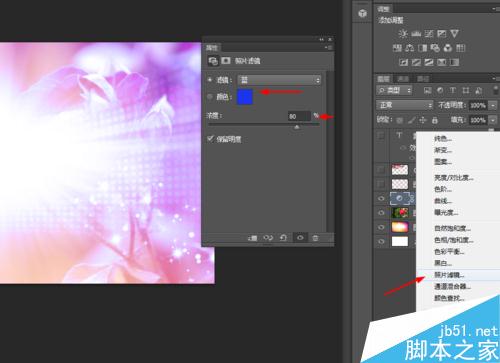Select the Filter radio button

210,80
